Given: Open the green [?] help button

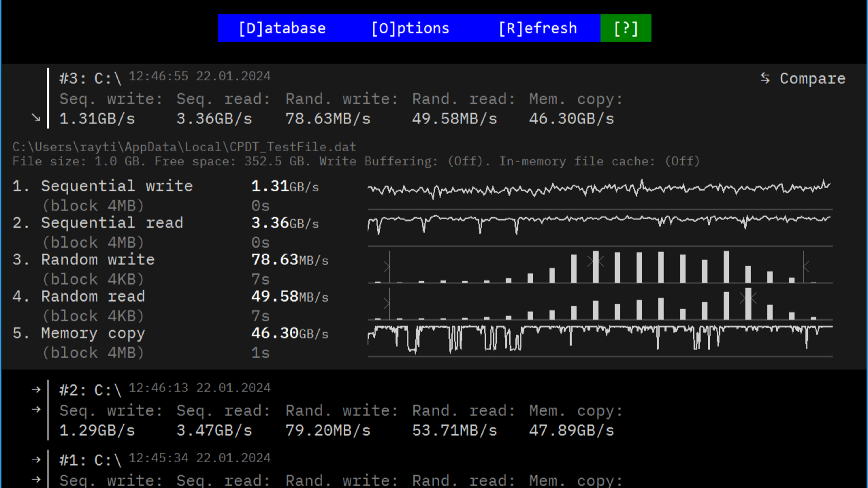Looking at the screenshot, I should coord(626,28).
